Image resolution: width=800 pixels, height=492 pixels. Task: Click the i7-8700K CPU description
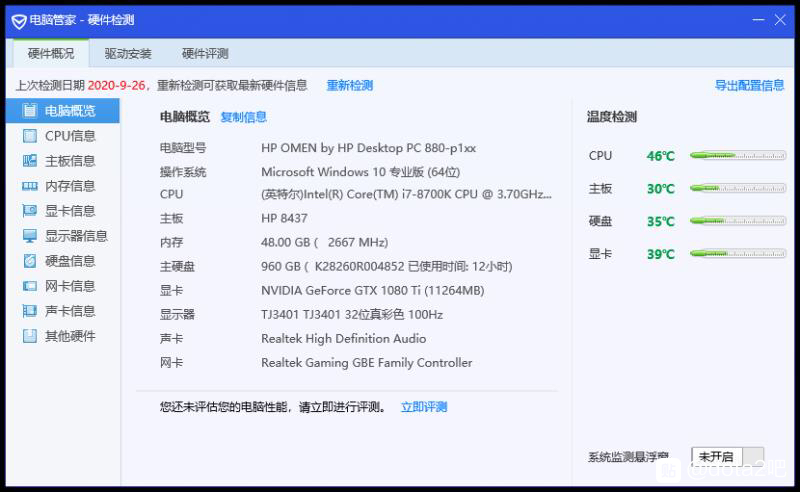click(406, 194)
